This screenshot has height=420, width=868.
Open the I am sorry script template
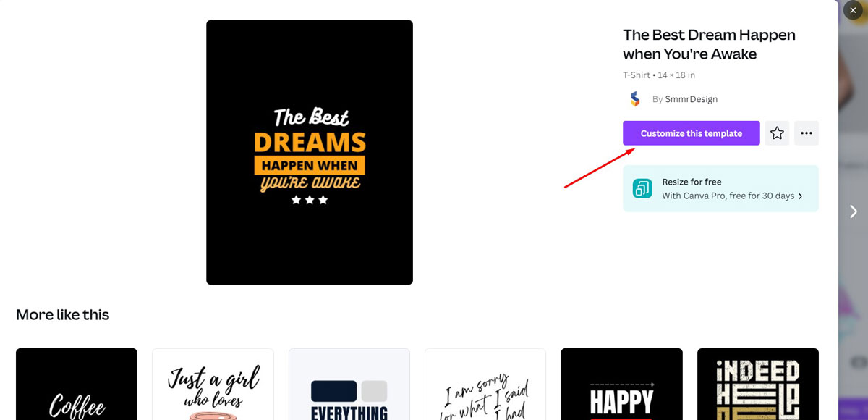click(x=485, y=385)
